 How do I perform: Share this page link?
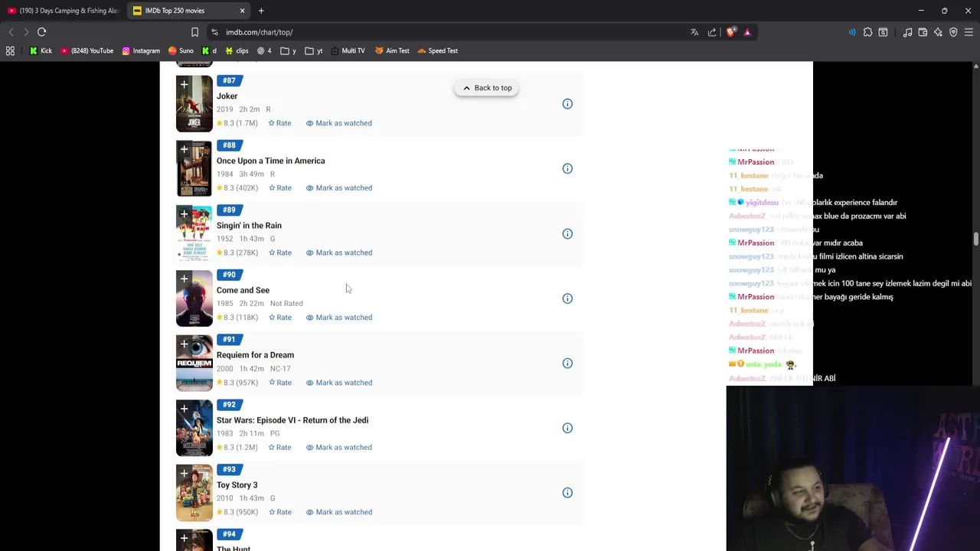click(712, 32)
